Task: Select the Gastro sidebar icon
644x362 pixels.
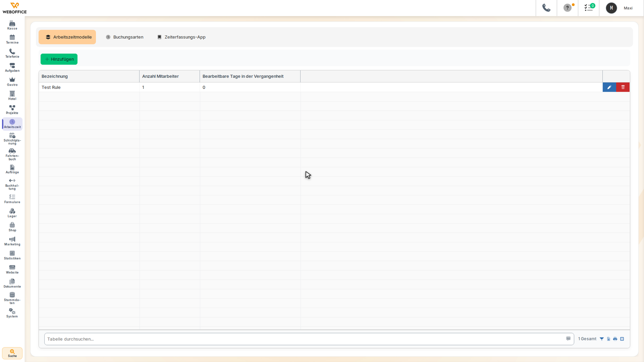Action: tap(12, 81)
